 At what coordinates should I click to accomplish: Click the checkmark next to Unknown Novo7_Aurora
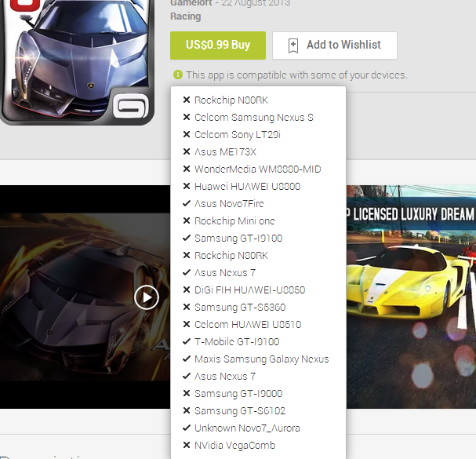tap(187, 428)
